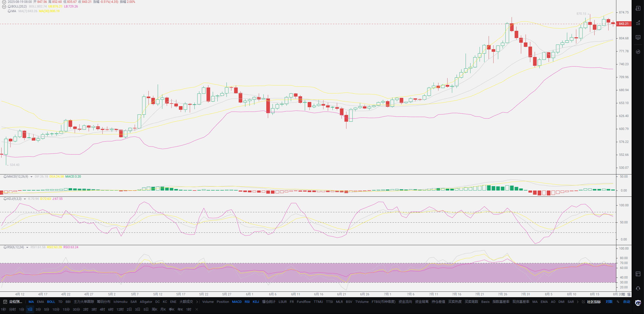Screen dimensions: 644x314
Task: Expand more community indicators arrow after SAR
Action: [x=578, y=302]
